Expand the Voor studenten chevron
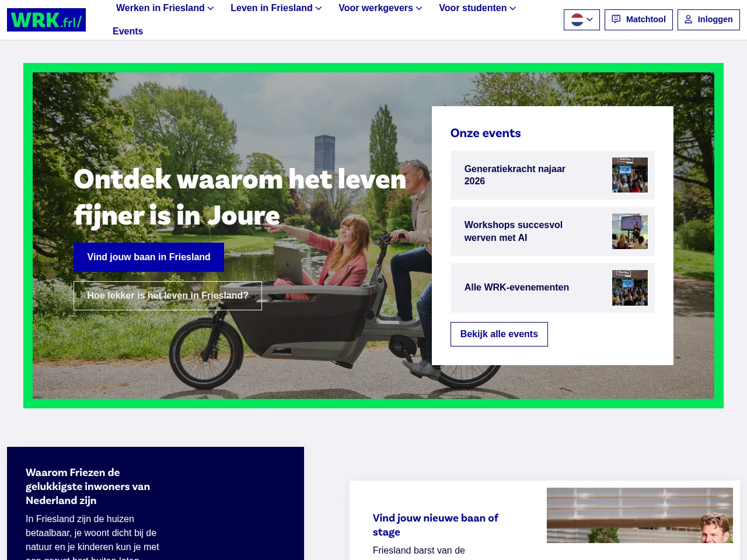 tap(513, 8)
